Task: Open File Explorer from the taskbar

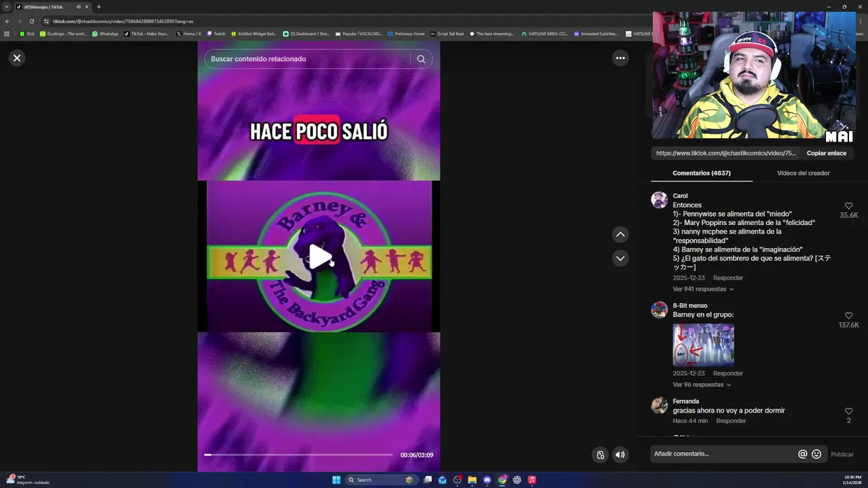Action: (472, 480)
